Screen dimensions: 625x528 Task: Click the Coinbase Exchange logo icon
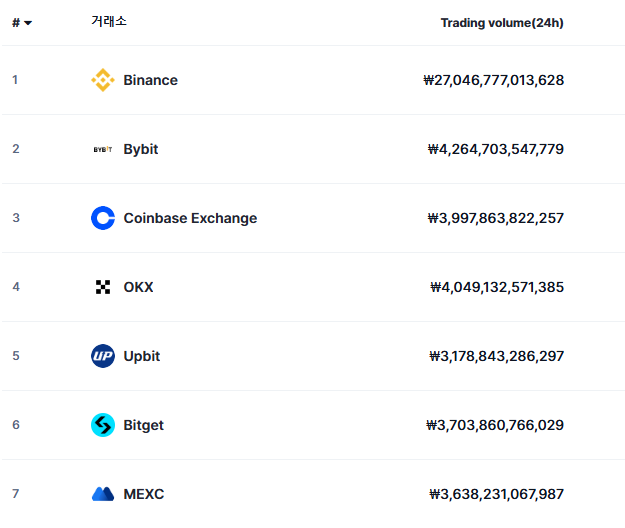coord(103,218)
